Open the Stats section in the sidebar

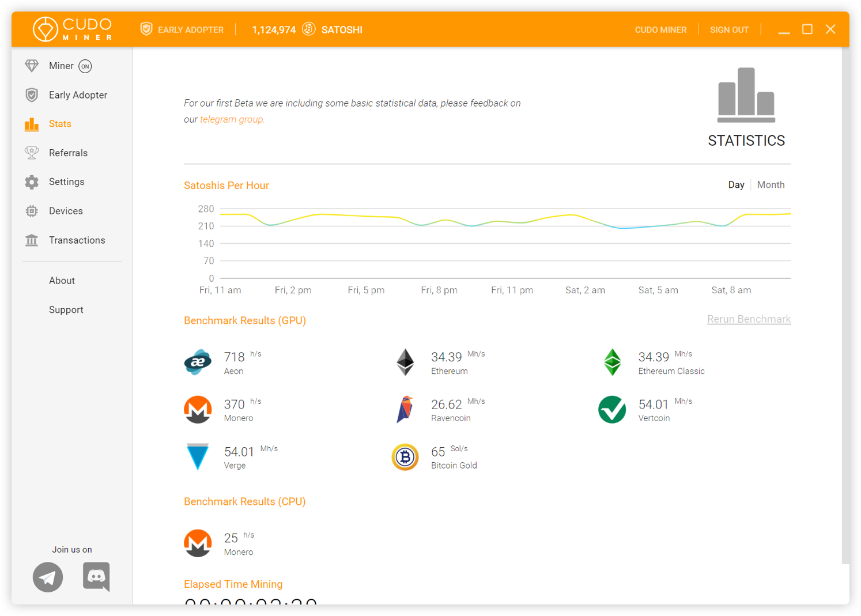tap(59, 124)
